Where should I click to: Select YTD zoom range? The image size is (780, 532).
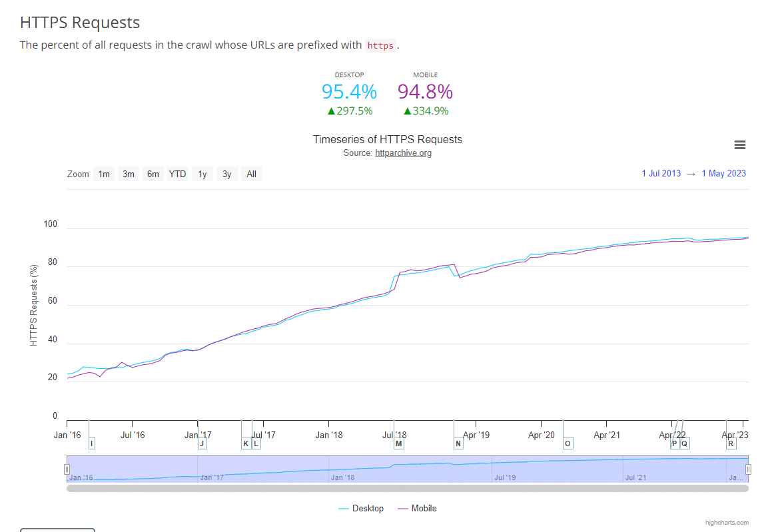[177, 174]
